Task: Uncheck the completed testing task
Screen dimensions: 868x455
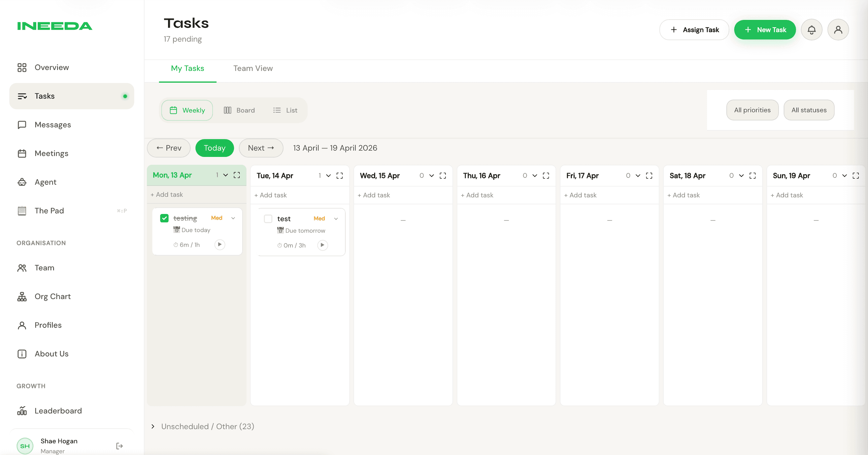Action: [164, 218]
